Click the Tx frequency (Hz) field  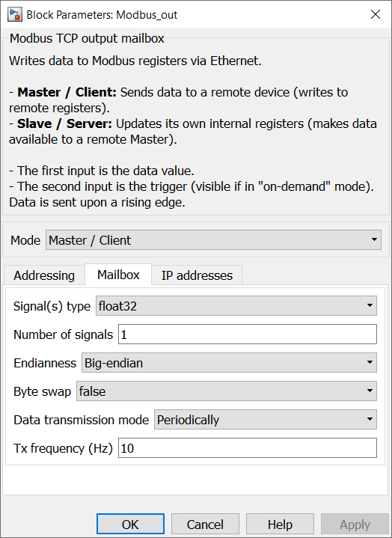(248, 448)
